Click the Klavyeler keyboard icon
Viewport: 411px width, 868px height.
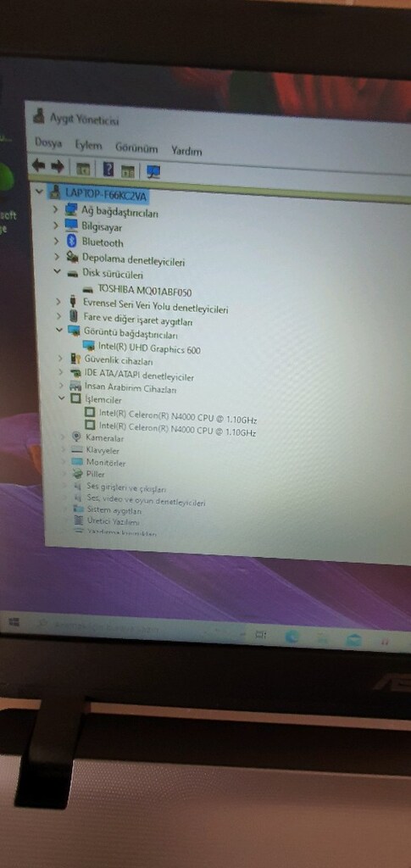[77, 449]
